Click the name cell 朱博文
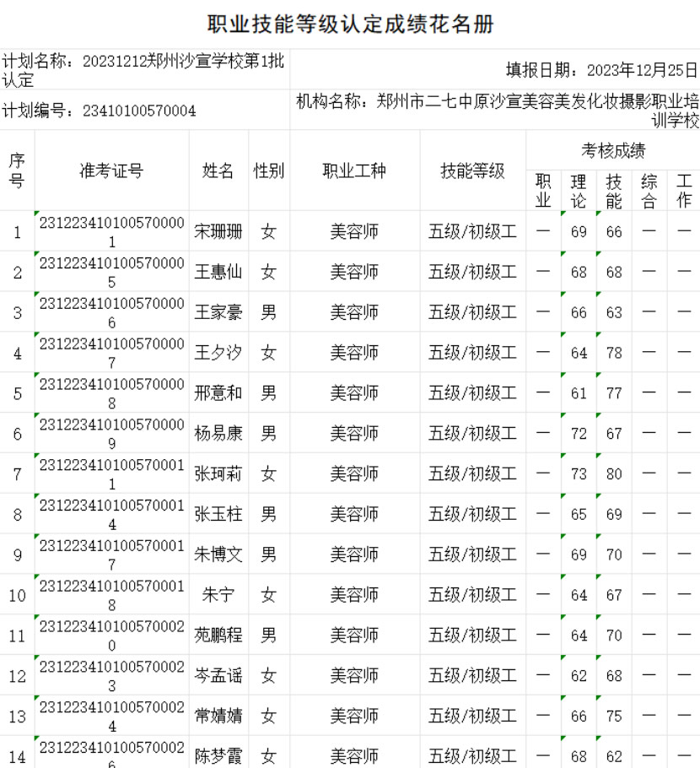The width and height of the screenshot is (700, 768). tap(218, 554)
